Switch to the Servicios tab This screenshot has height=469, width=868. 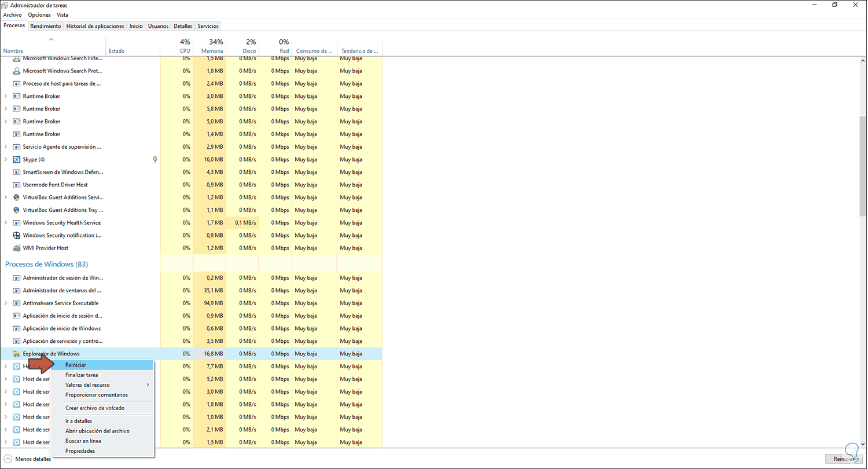pos(208,26)
